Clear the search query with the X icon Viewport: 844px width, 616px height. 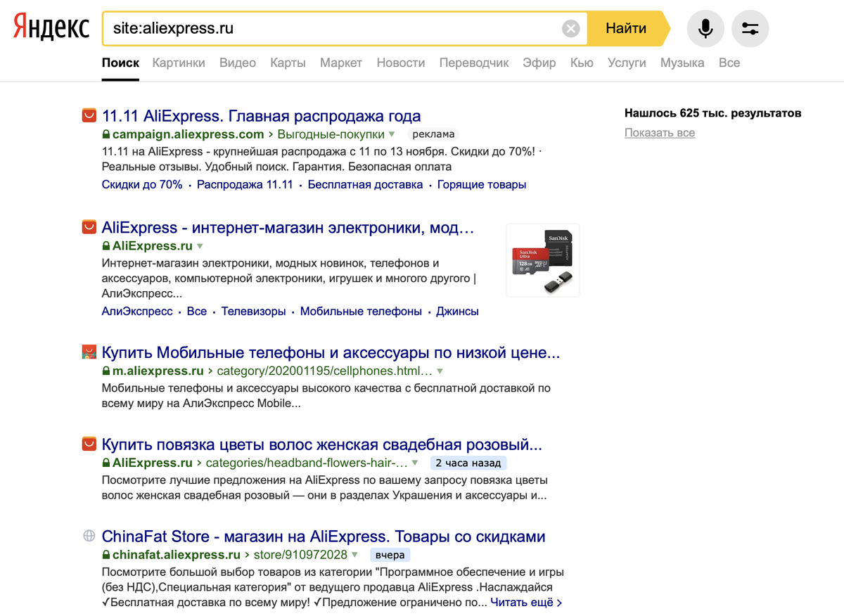571,29
